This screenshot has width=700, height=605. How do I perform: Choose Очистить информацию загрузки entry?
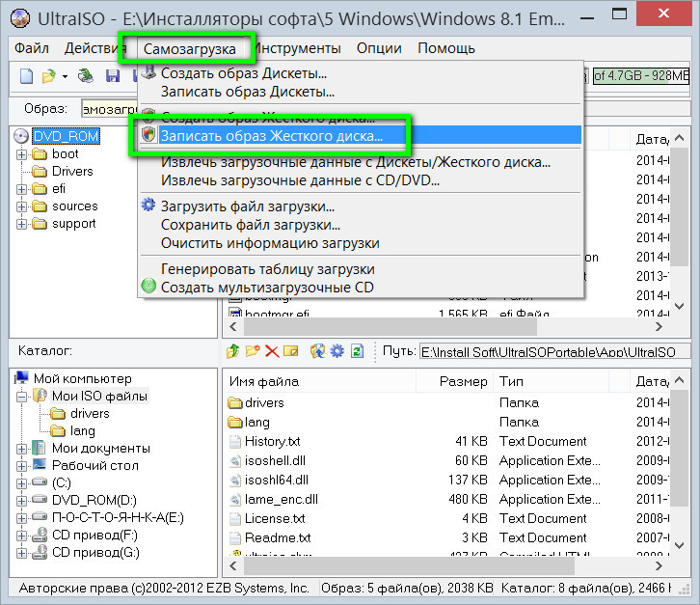[x=361, y=243]
